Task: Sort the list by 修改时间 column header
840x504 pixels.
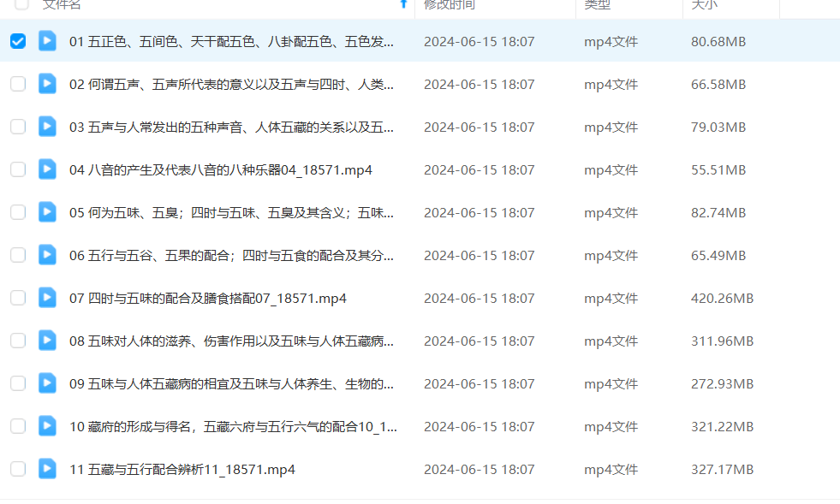Action: (450, 5)
